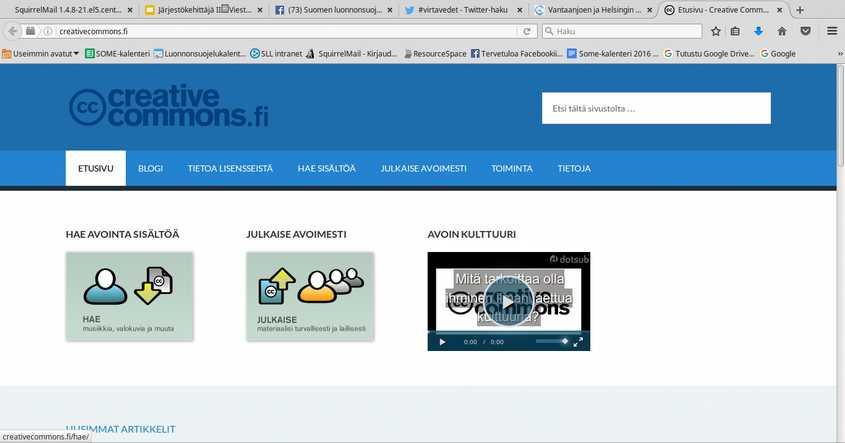Bookmark this page with the star icon

click(x=716, y=31)
